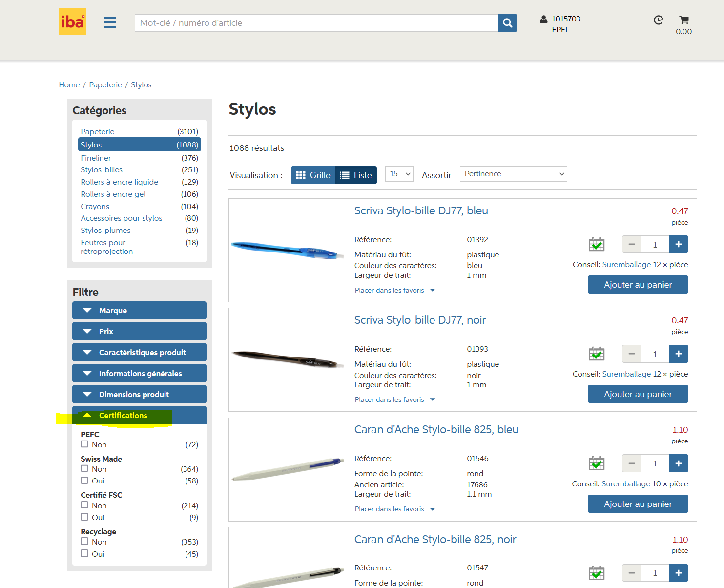
Task: Check Swiss Made Oui filter
Action: (85, 481)
